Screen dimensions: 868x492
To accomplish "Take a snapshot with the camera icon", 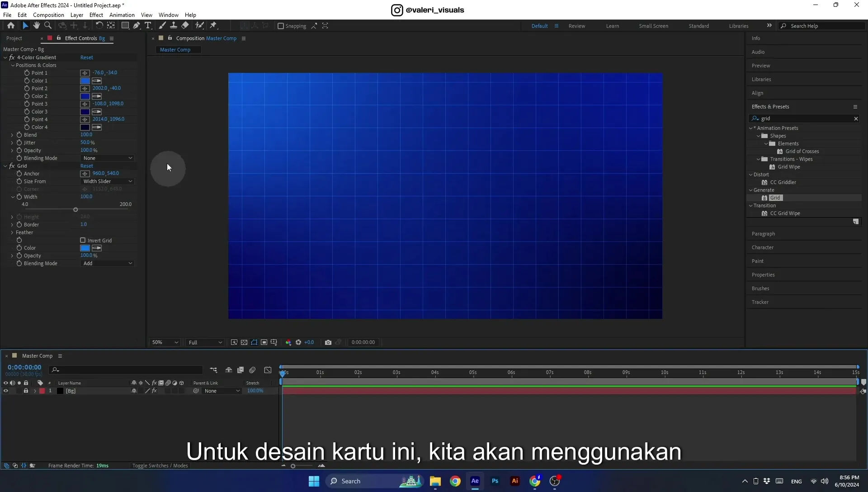I will pos(328,342).
